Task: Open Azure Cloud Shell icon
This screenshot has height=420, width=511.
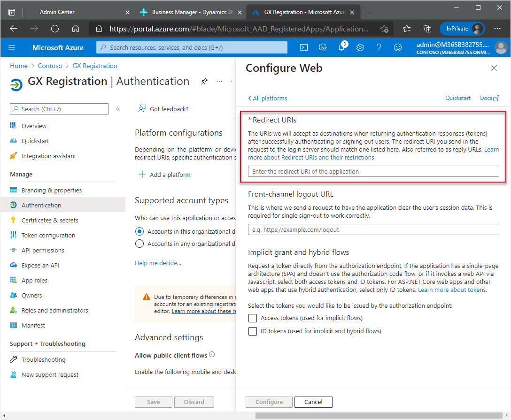Action: (304, 47)
